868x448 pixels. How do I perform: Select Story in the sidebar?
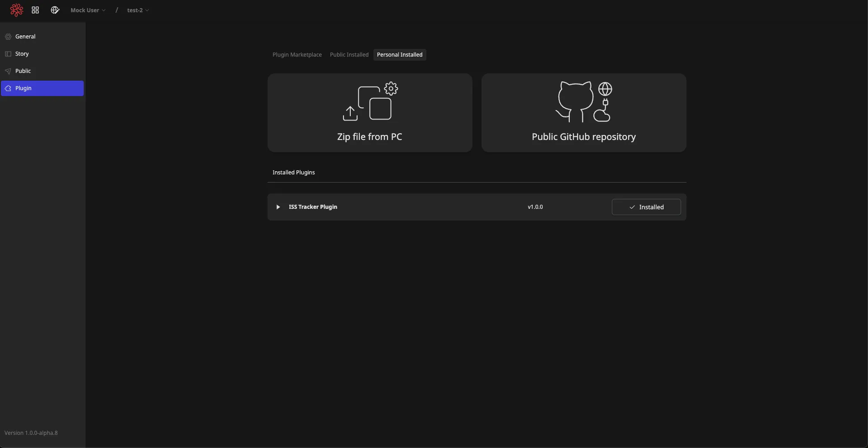[43, 54]
